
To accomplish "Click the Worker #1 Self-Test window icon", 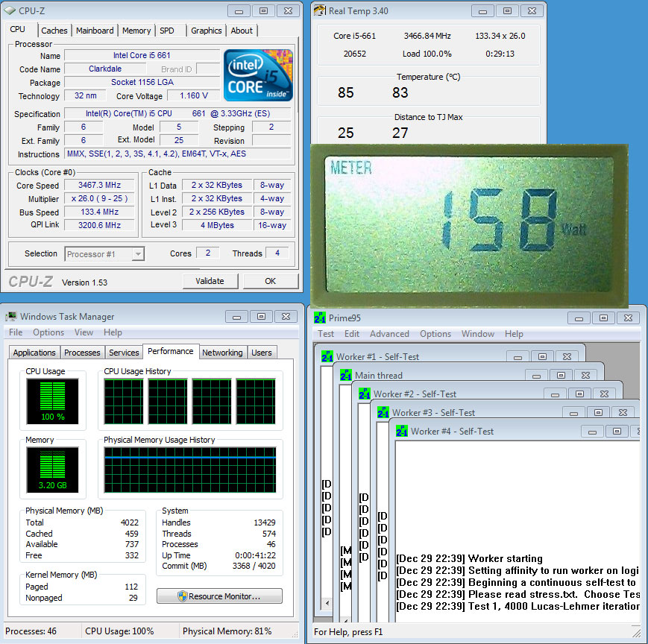I will (x=327, y=356).
